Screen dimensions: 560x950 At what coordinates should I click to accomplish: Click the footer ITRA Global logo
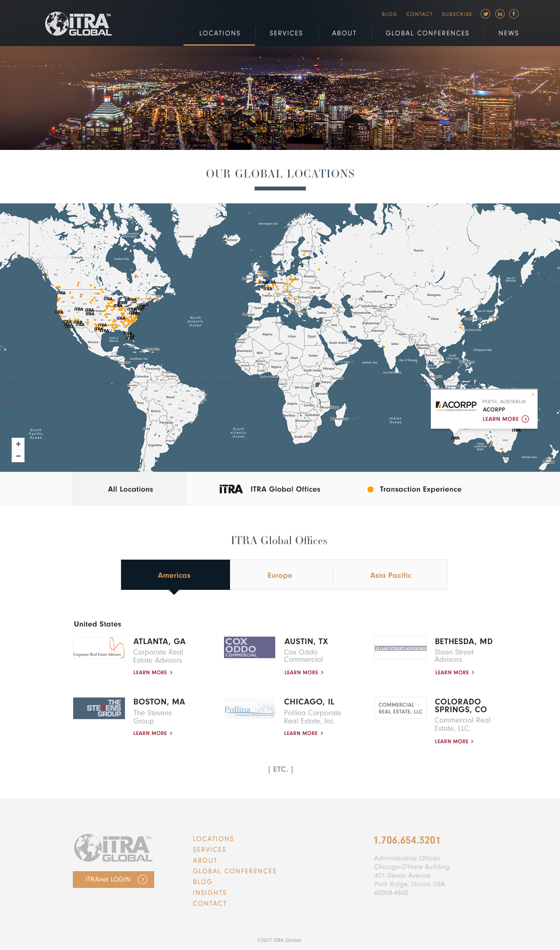coord(113,848)
